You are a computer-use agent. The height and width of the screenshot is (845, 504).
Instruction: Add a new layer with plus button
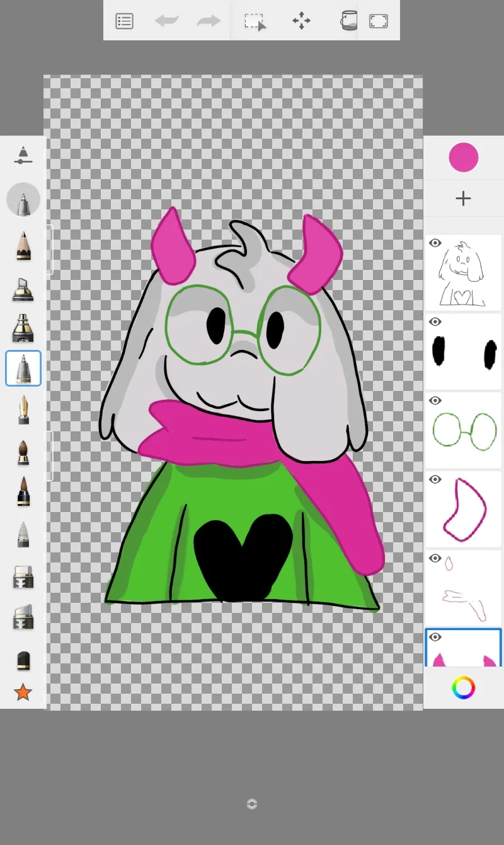[x=464, y=199]
